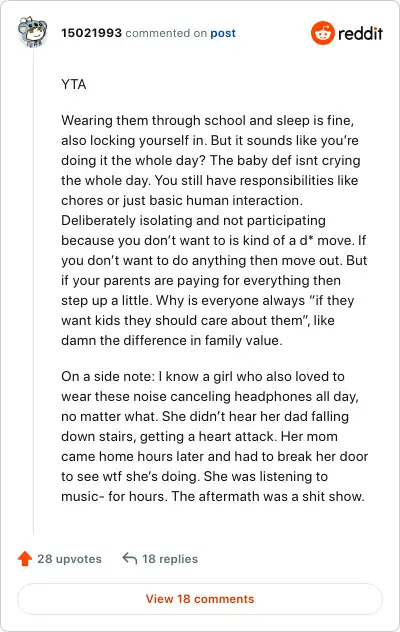Viewport: 400px width, 632px height.
Task: Click the reply arrow icon
Action: [129, 558]
